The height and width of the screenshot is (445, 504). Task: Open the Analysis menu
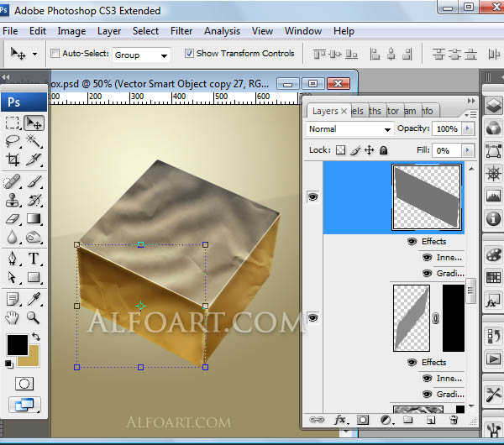tap(222, 31)
